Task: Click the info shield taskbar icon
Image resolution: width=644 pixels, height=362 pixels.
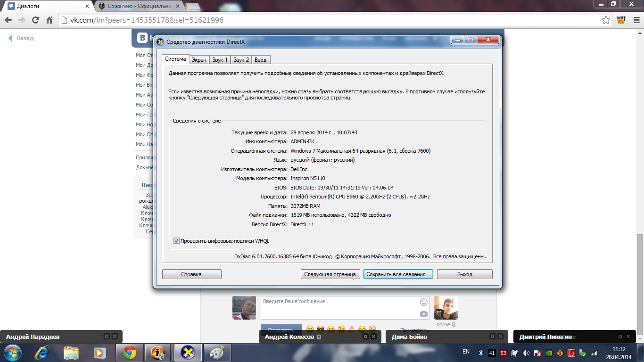Action: pyautogui.click(x=158, y=353)
